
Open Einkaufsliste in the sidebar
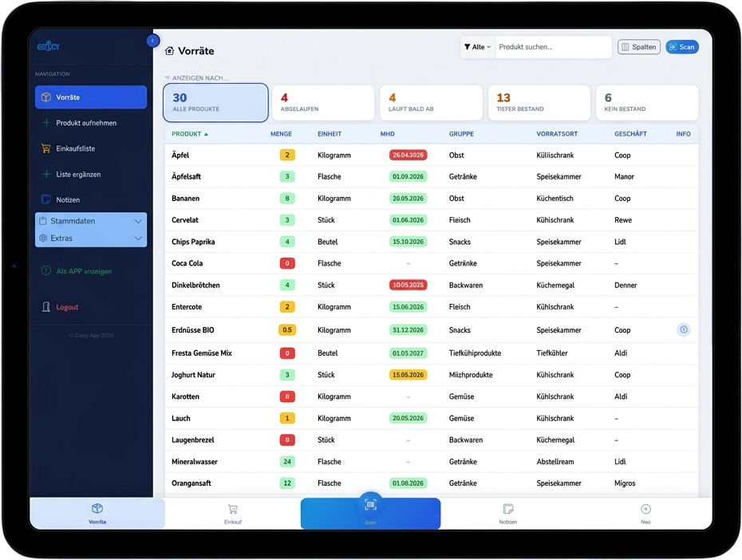point(91,148)
